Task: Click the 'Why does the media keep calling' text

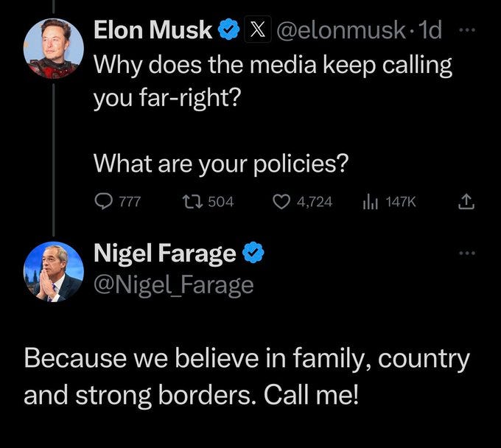Action: [x=272, y=65]
